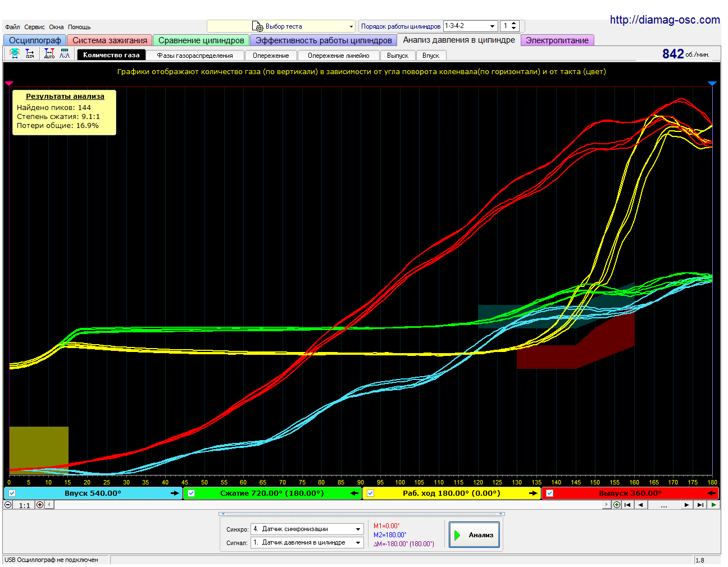Decrease the cylinder number stepper
The image size is (728, 567).
point(513,29)
